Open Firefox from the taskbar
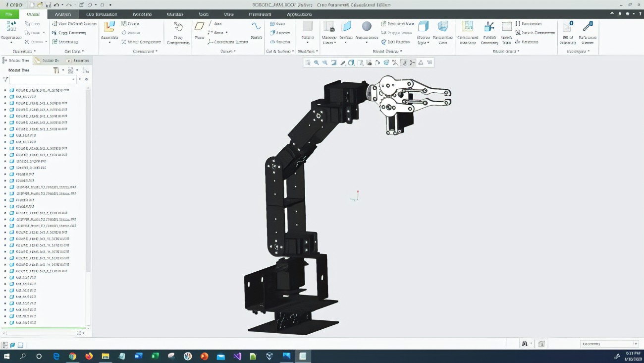This screenshot has width=644, height=363. 89,356
